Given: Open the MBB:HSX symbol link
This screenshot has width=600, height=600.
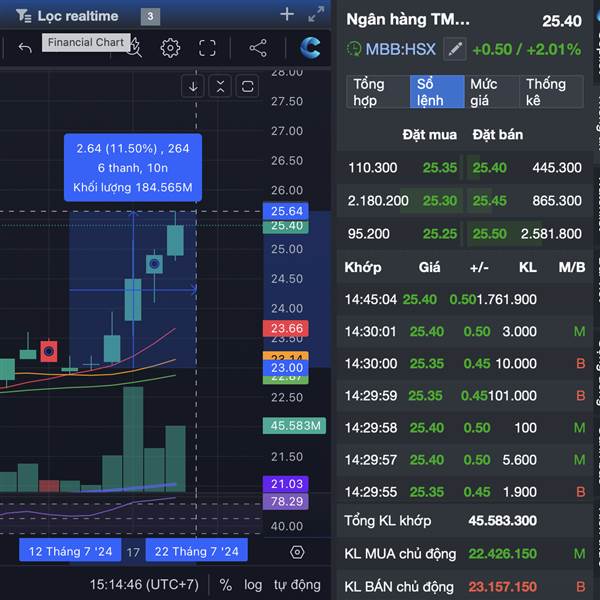Looking at the screenshot, I should tap(400, 49).
